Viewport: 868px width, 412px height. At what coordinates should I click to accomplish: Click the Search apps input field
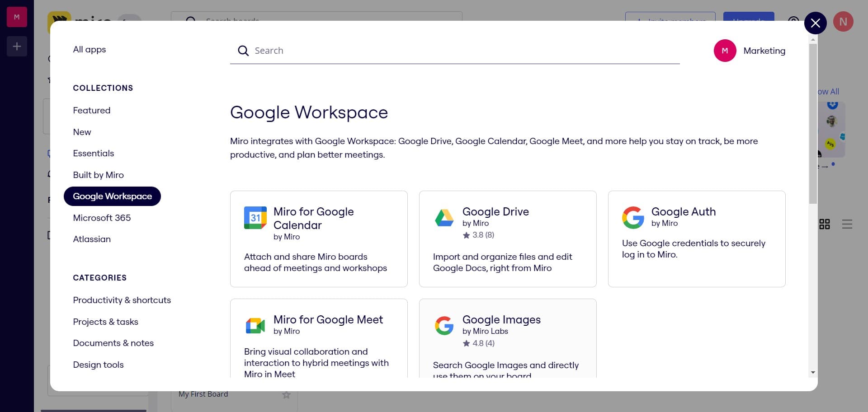tap(461, 51)
